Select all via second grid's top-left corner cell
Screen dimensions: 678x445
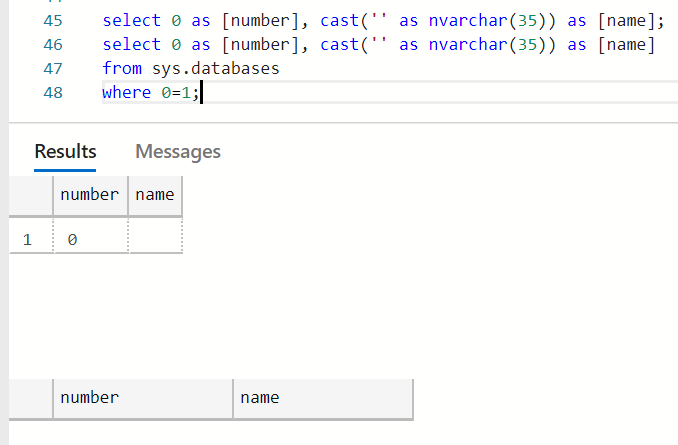31,398
